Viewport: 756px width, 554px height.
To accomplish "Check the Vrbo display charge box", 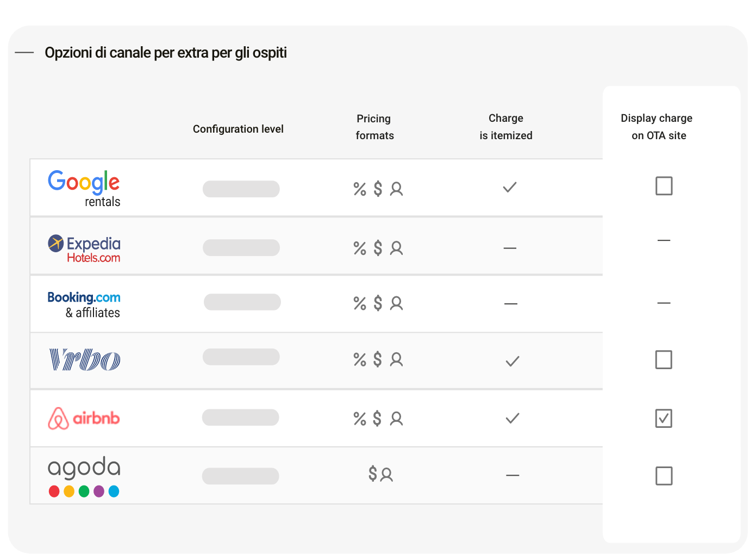I will (x=664, y=359).
